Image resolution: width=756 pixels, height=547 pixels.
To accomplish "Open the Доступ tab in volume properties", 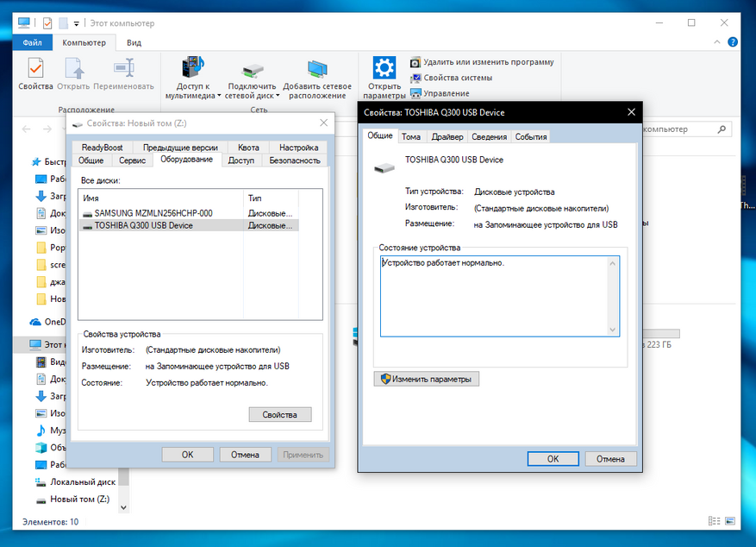I will click(241, 160).
